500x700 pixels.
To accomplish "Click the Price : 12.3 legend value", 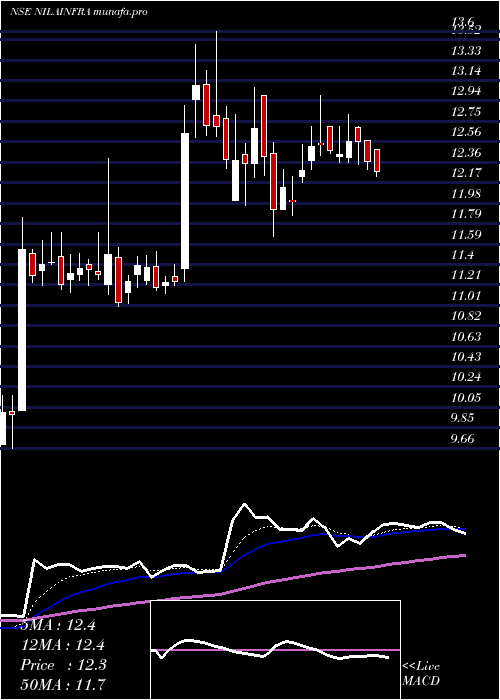I will tap(63, 666).
